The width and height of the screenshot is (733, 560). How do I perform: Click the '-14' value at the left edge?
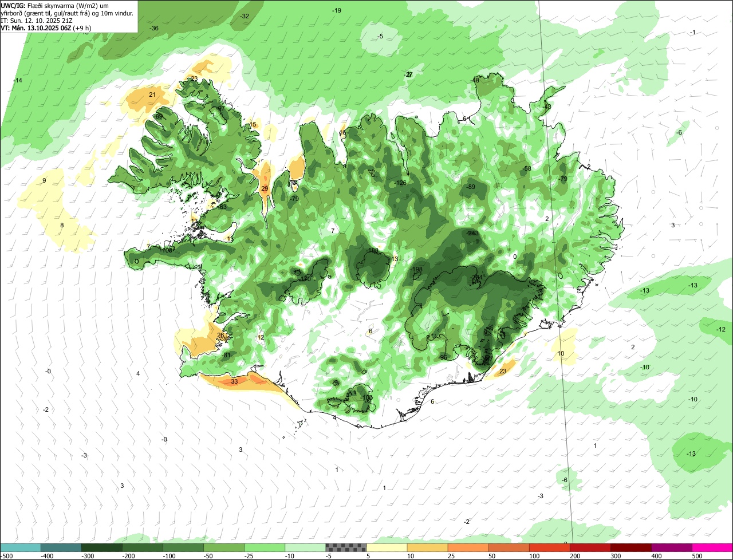[x=18, y=80]
